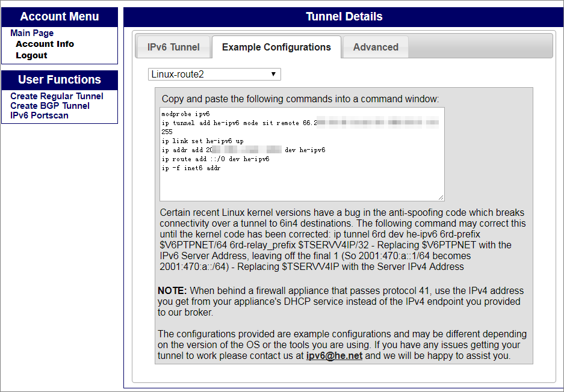Click the ipv6@he.net email link
This screenshot has width=564, height=392.
(x=334, y=356)
